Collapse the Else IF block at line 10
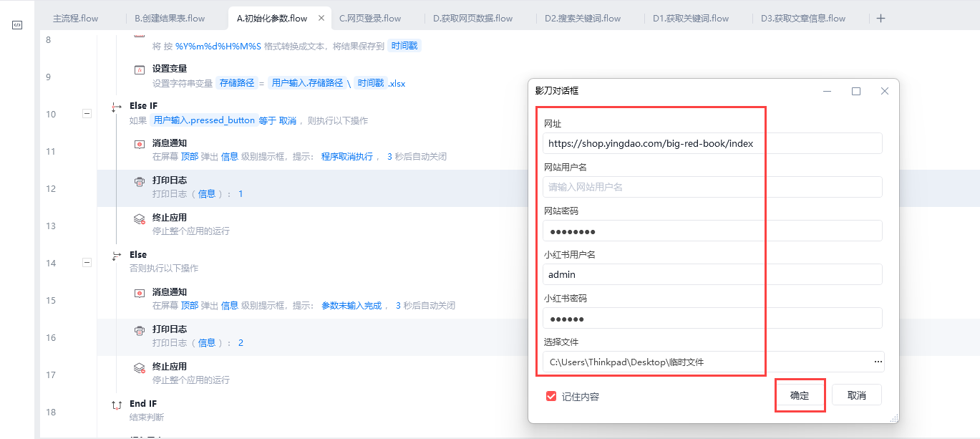 point(87,113)
